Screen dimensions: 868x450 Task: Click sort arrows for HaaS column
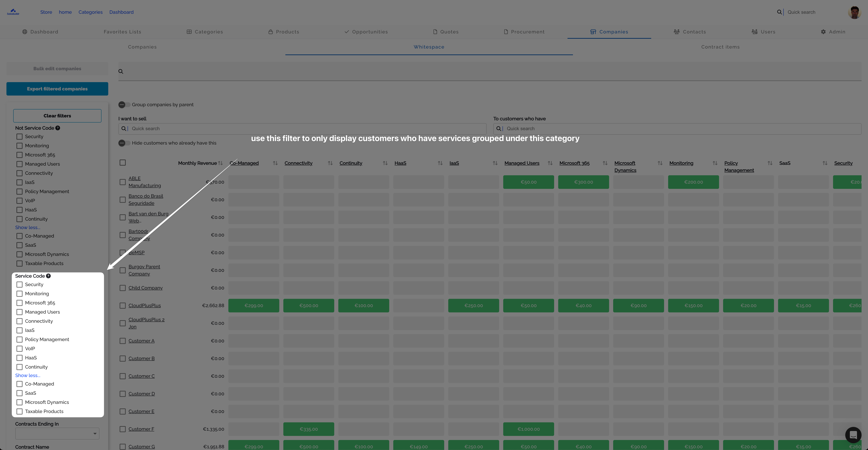click(440, 163)
